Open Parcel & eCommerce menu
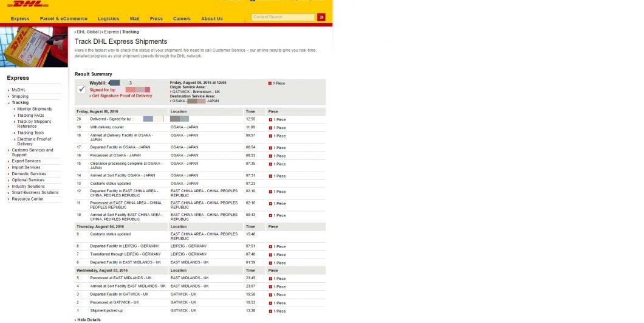The image size is (644, 323). click(64, 18)
